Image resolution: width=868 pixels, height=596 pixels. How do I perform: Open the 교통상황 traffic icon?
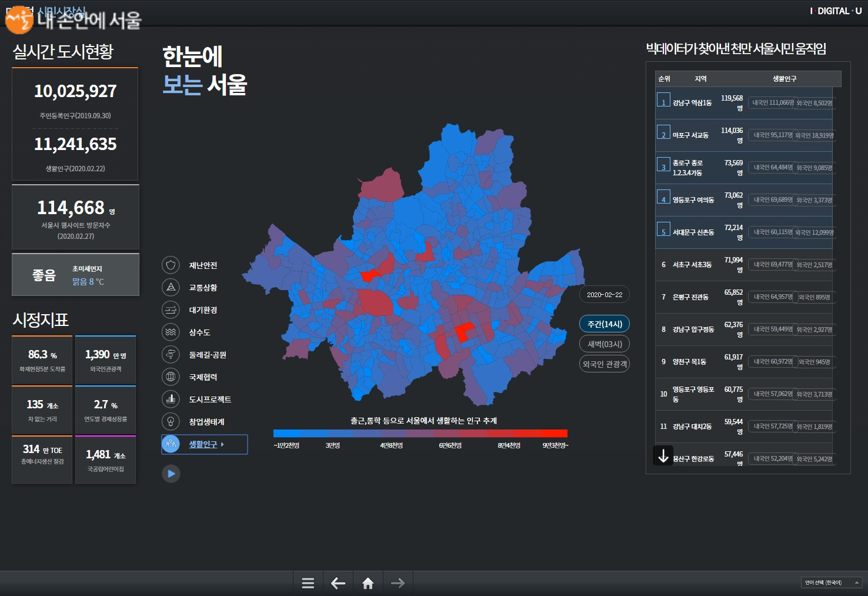click(171, 288)
